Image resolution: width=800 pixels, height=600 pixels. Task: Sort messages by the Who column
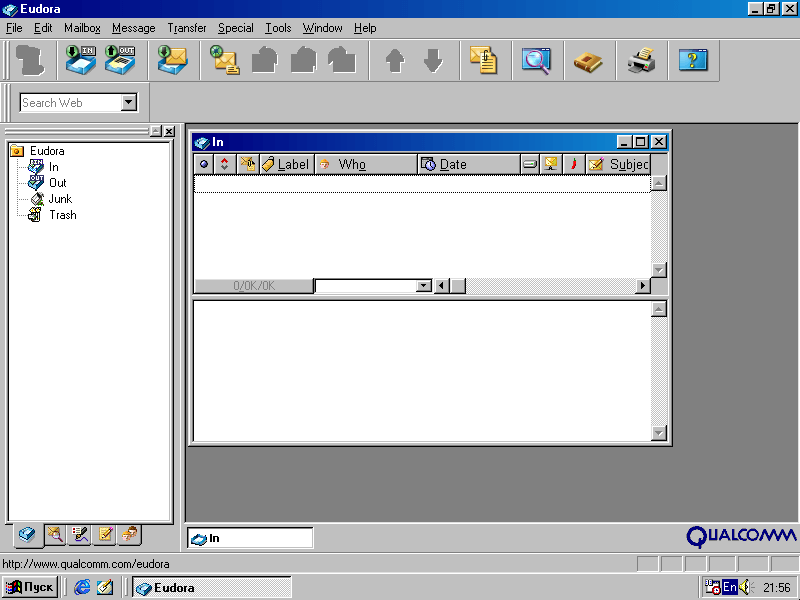coord(366,164)
